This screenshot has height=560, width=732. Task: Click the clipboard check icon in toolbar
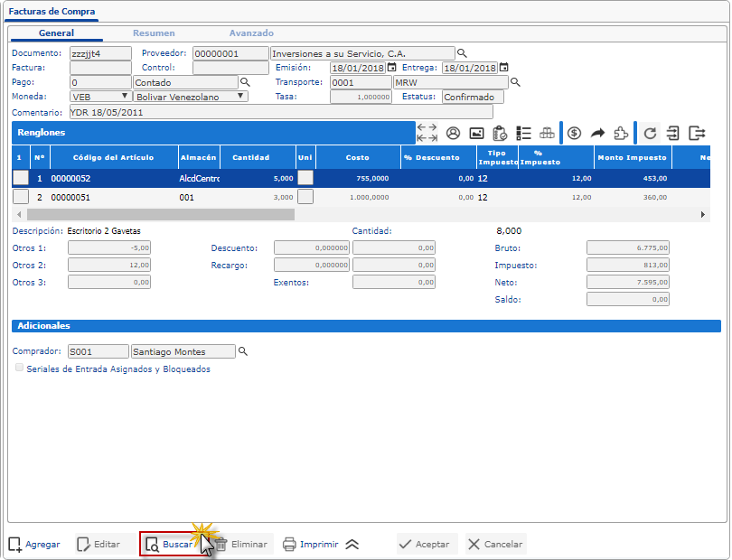coord(500,133)
